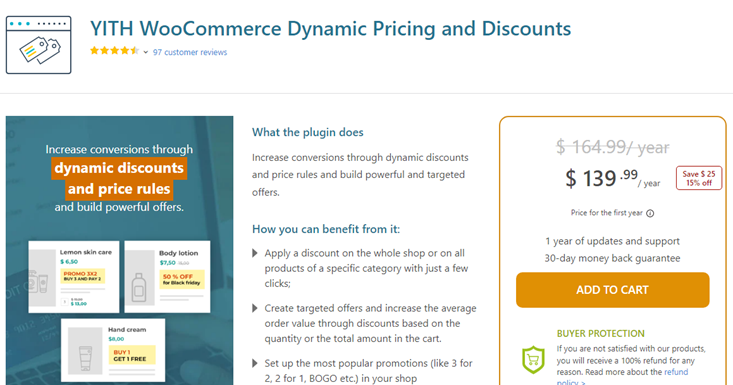
Task: Click the YITH WooCommerce Dynamic Pricing title
Action: tap(331, 29)
